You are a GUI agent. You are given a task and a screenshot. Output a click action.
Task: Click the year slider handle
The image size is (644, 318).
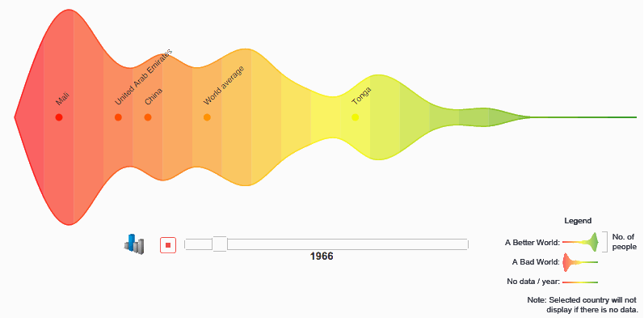point(220,244)
